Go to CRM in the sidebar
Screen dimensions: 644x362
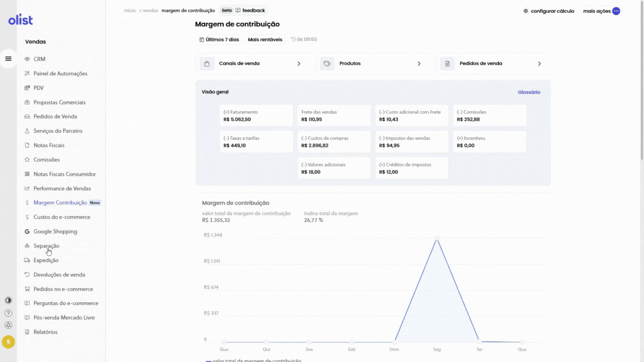(39, 59)
